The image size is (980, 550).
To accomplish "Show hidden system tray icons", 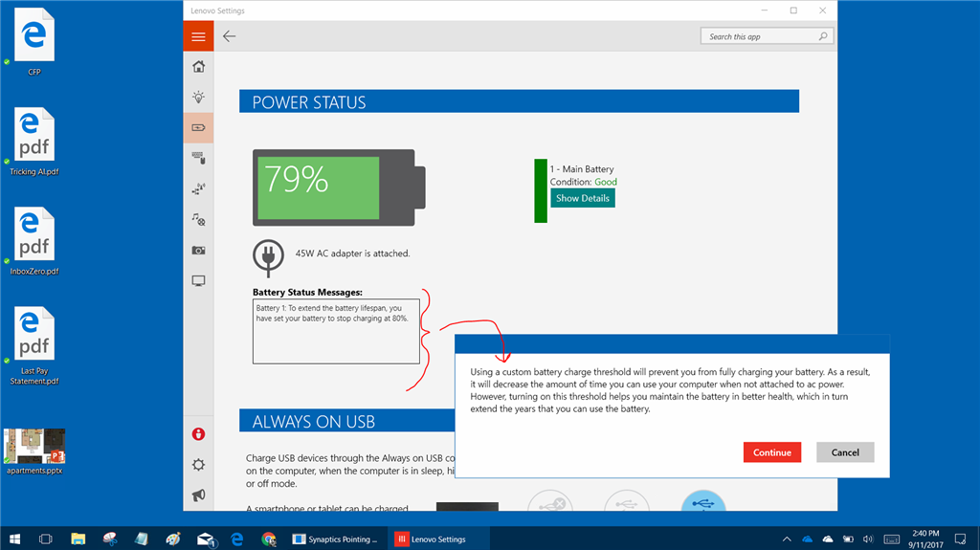I will (x=787, y=539).
